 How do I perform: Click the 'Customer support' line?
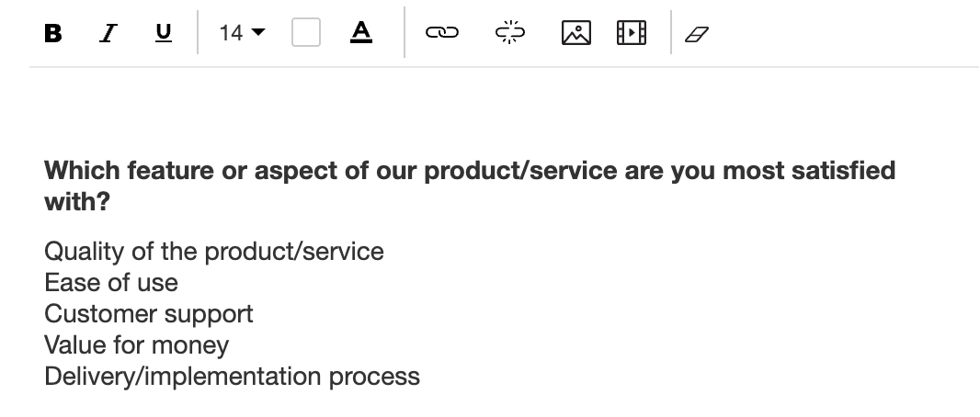click(149, 314)
